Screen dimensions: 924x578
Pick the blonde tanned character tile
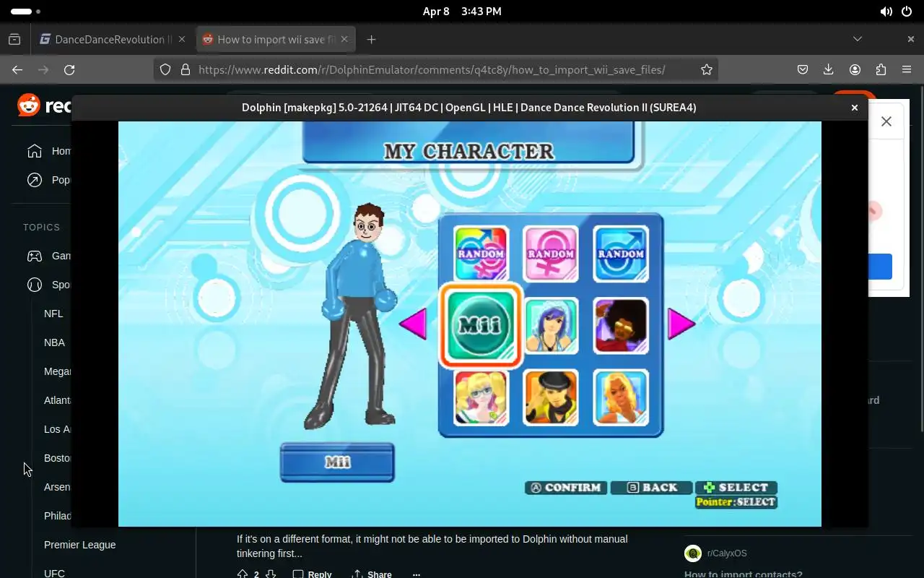(x=621, y=397)
